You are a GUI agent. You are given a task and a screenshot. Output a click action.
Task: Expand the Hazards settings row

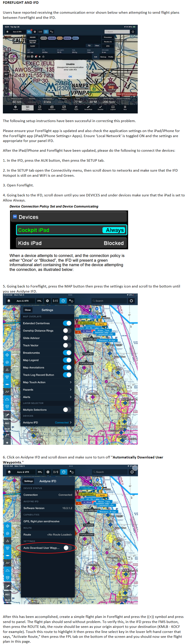[47, 389]
